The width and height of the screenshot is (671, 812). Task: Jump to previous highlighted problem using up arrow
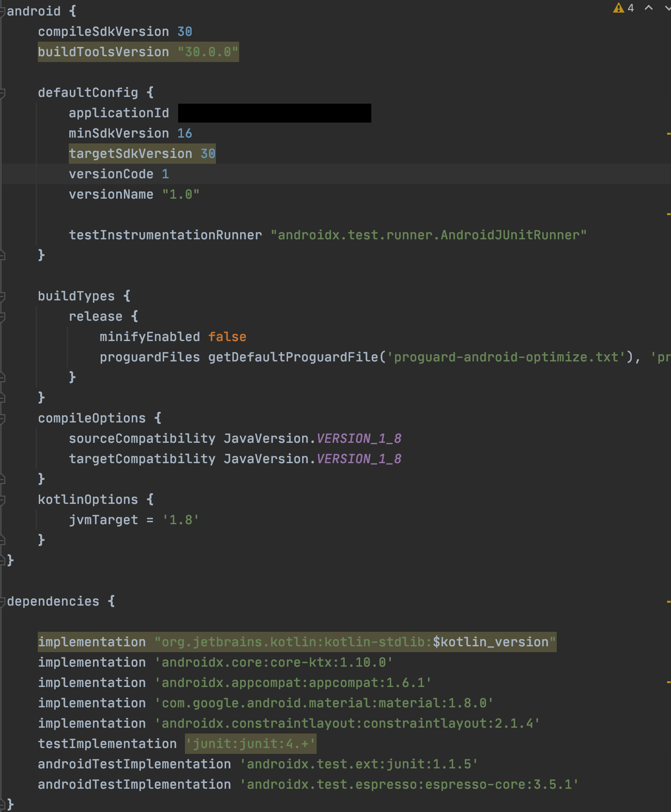[649, 8]
